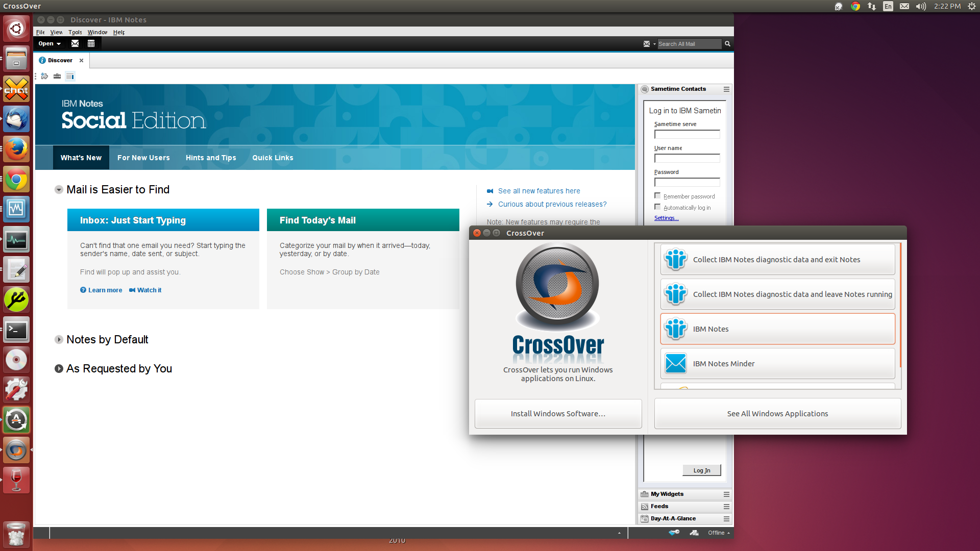Toggle Remember password checkbox in Sametime login
Image resolution: width=980 pixels, height=551 pixels.
click(x=657, y=196)
